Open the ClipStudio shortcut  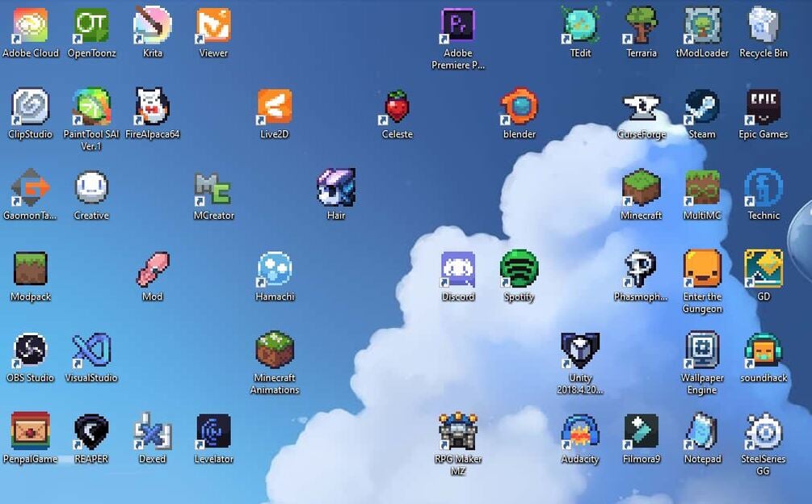tap(30, 107)
